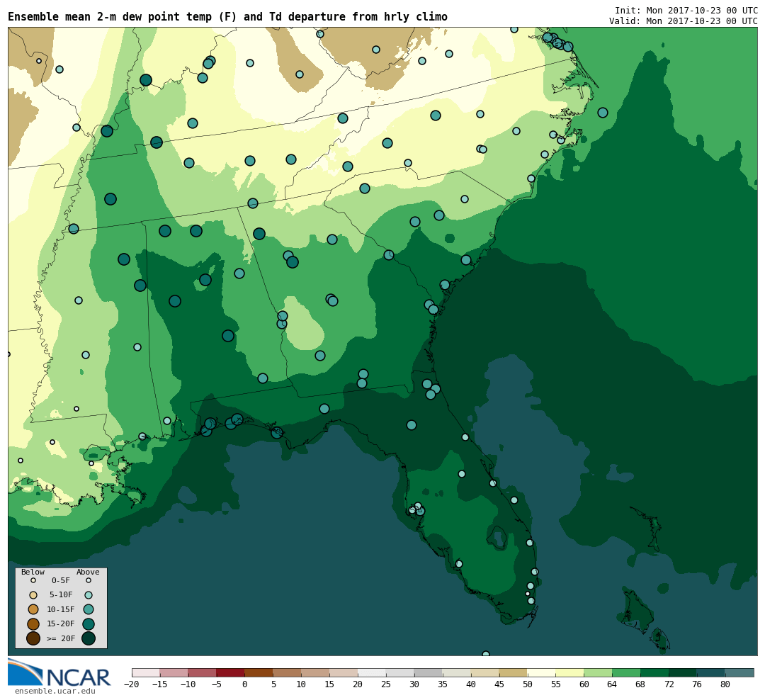
Task: Select the Below 5-10F tan legend circle
Action: pos(33,595)
